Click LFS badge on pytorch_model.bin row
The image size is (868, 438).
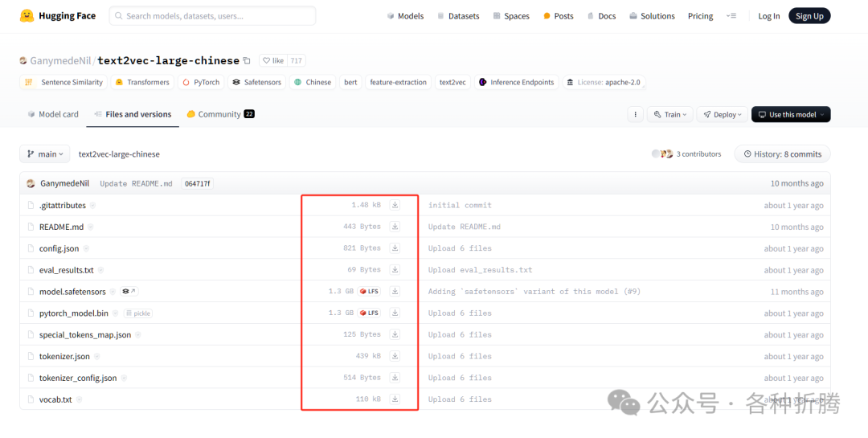369,313
